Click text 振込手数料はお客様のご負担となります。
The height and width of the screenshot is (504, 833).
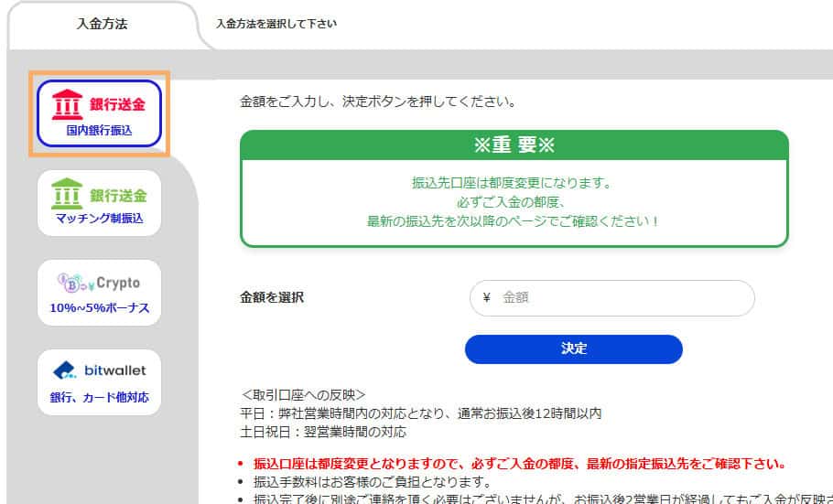pos(373,482)
